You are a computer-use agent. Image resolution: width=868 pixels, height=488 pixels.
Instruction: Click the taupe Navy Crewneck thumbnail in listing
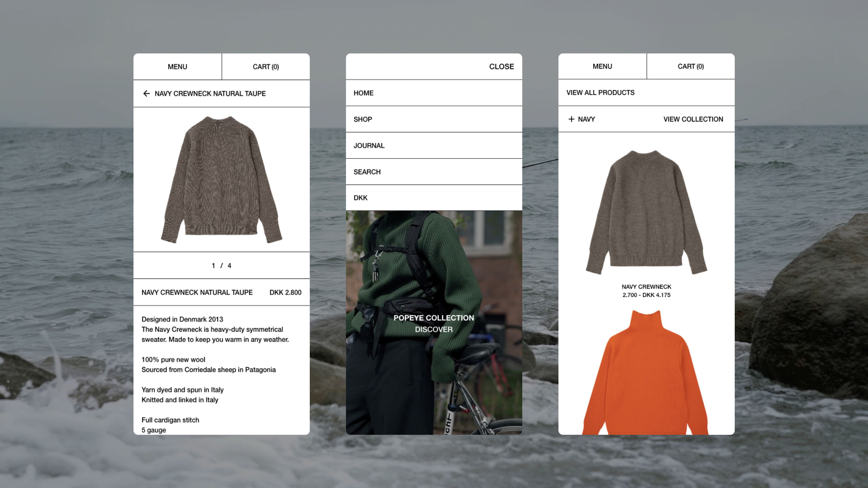pos(646,212)
